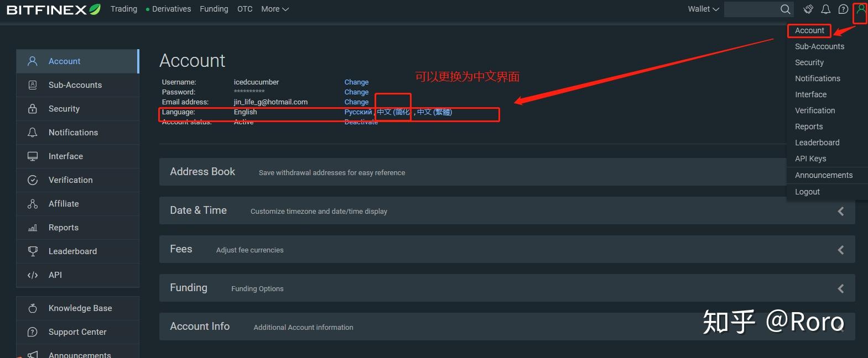The image size is (868, 358).
Task: Click the bar chart icon for Reports
Action: click(x=33, y=228)
